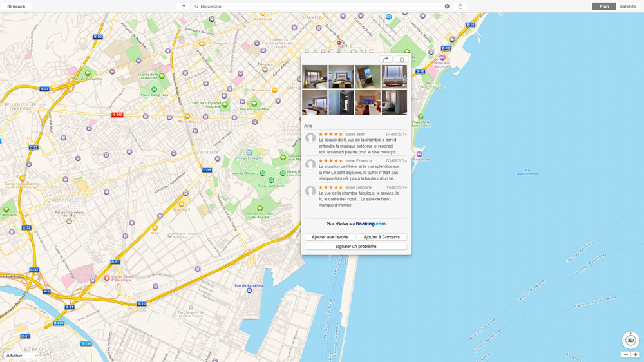
Task: Open the Afficher dropdown menu
Action: [21, 356]
